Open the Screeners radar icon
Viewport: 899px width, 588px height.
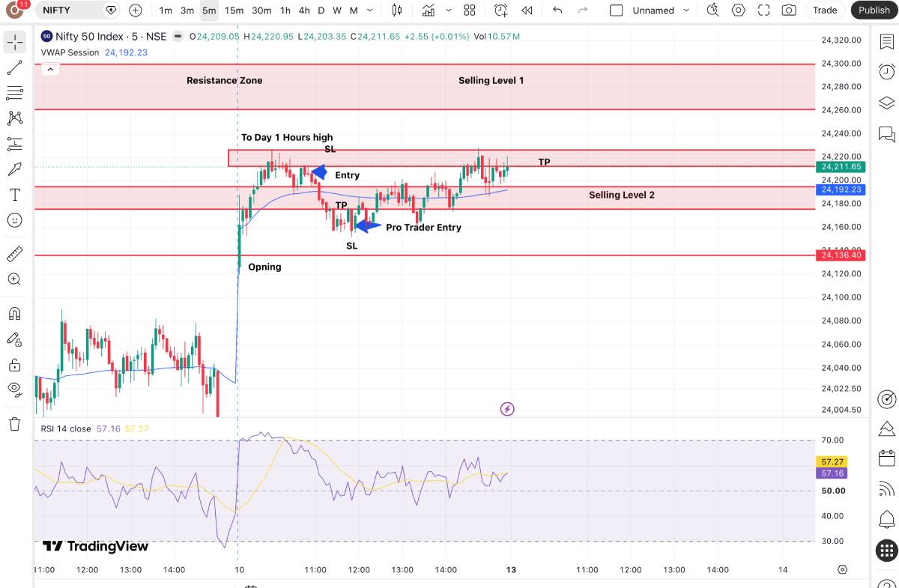[x=887, y=398]
